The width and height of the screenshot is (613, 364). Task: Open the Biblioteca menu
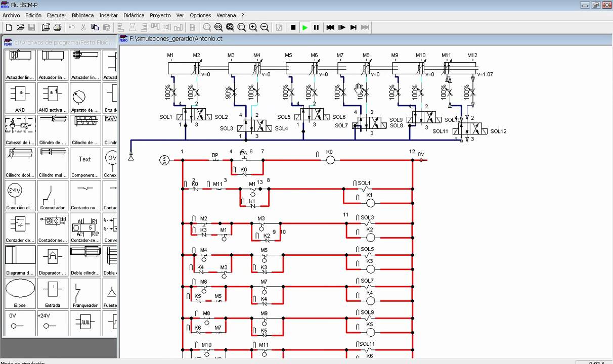[82, 15]
